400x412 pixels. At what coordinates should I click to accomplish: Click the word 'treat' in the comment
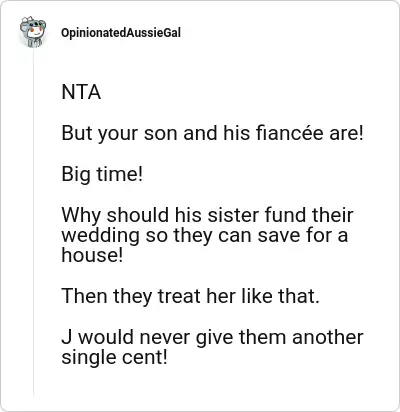point(179,296)
